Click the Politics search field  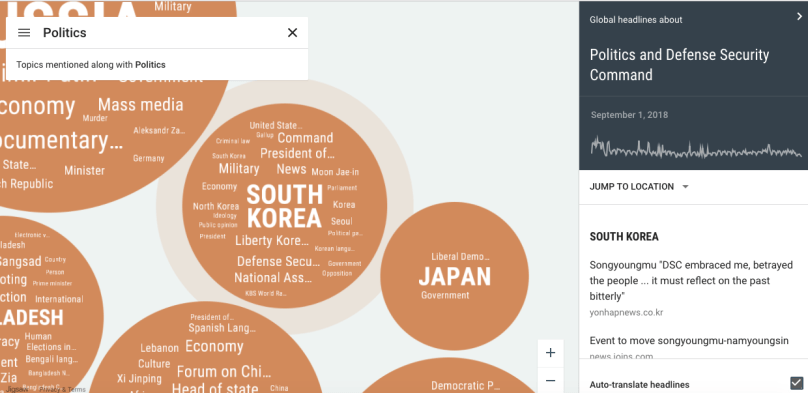point(157,33)
